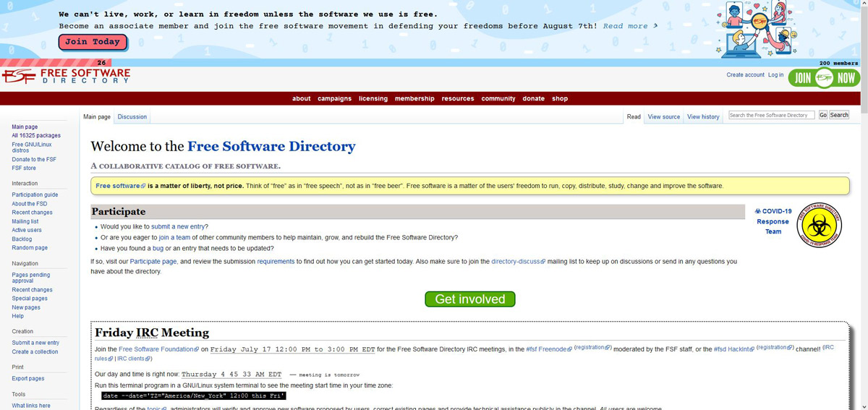Screen dimensions: 868x410
Task: Switch to the Discussion tab
Action: pyautogui.click(x=132, y=116)
